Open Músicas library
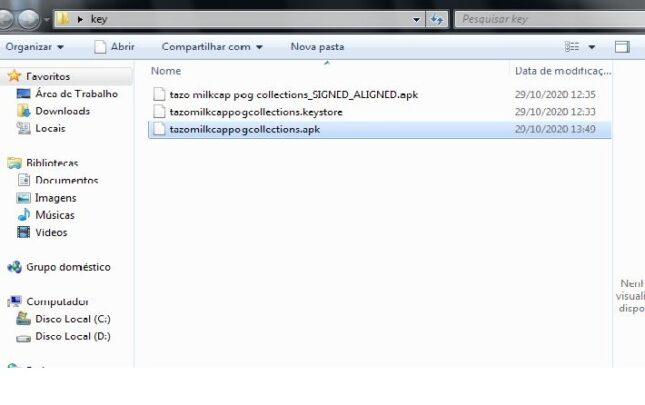 tap(55, 215)
